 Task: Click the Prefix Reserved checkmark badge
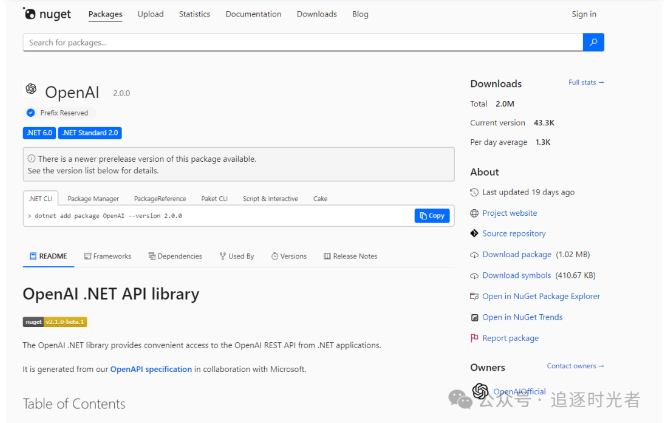pyautogui.click(x=30, y=113)
